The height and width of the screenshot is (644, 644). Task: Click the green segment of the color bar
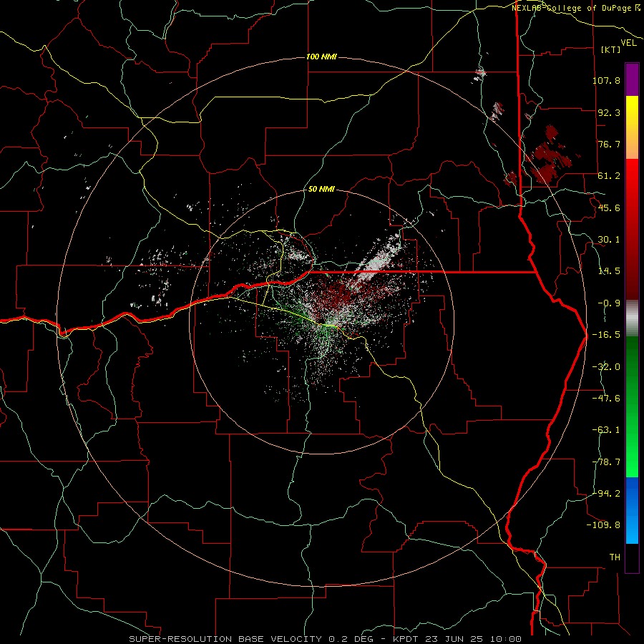tap(632, 406)
